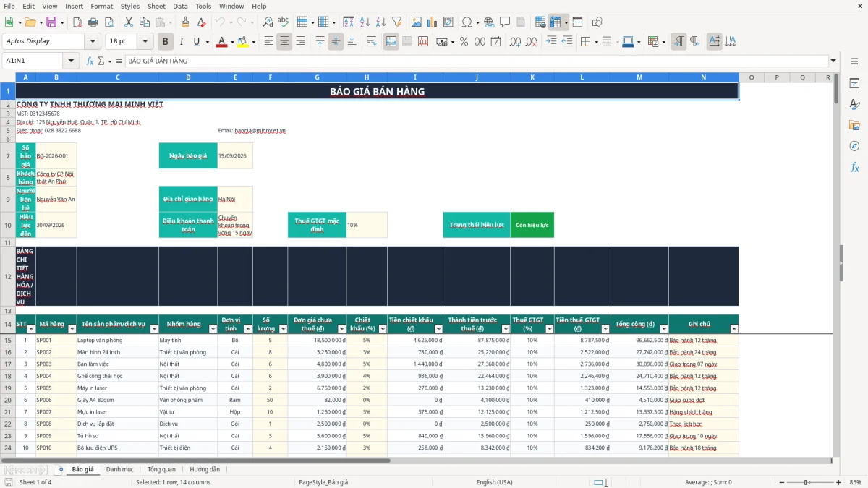The height and width of the screenshot is (488, 868).
Task: Click the Export as PDF icon
Action: (x=77, y=22)
